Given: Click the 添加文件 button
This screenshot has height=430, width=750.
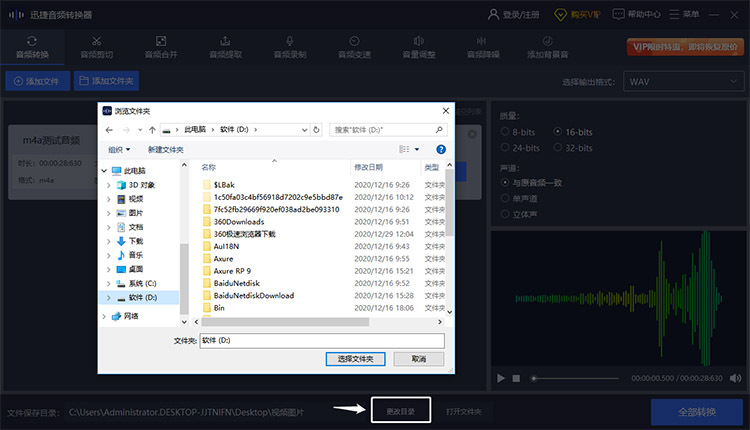Looking at the screenshot, I should (38, 81).
